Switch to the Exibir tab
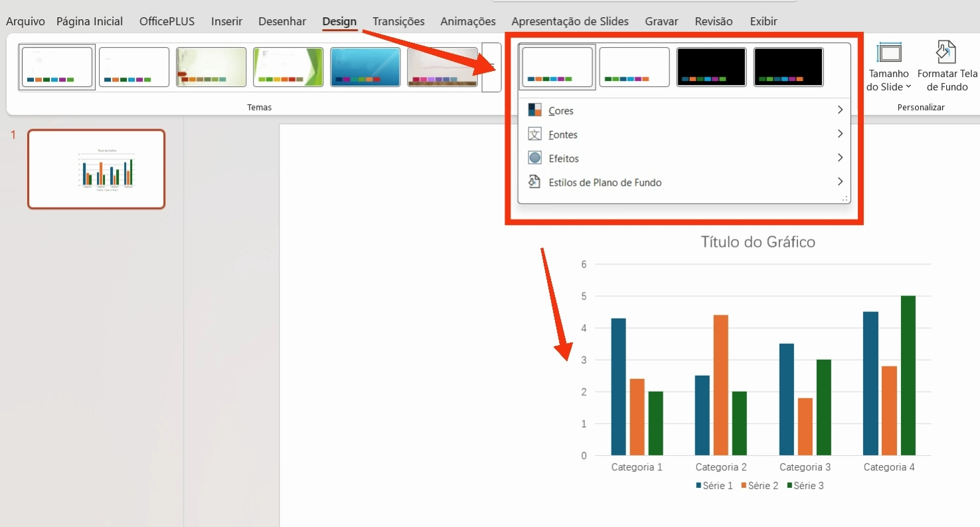Image resolution: width=980 pixels, height=527 pixels. 764,21
